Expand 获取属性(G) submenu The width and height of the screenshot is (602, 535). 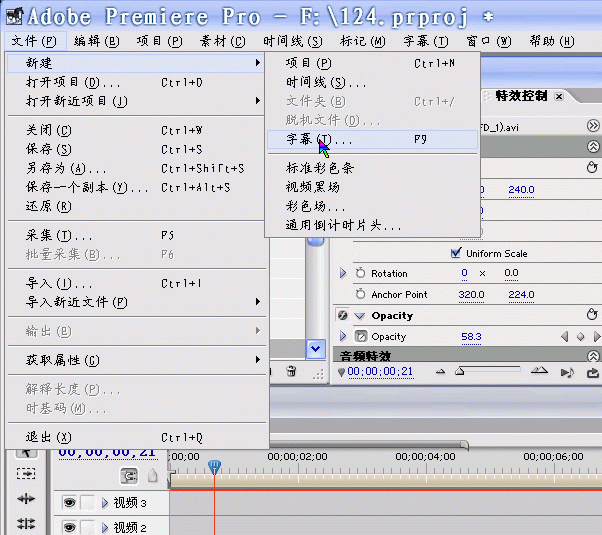pyautogui.click(x=136, y=360)
